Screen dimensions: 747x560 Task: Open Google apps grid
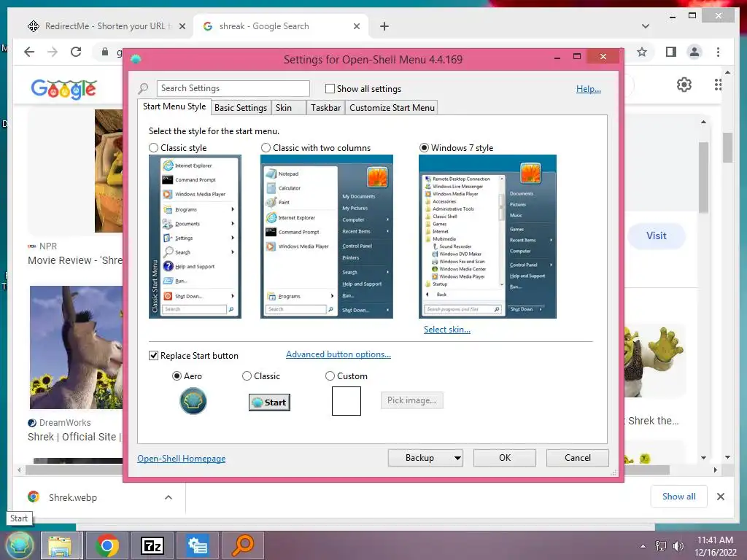tap(718, 85)
